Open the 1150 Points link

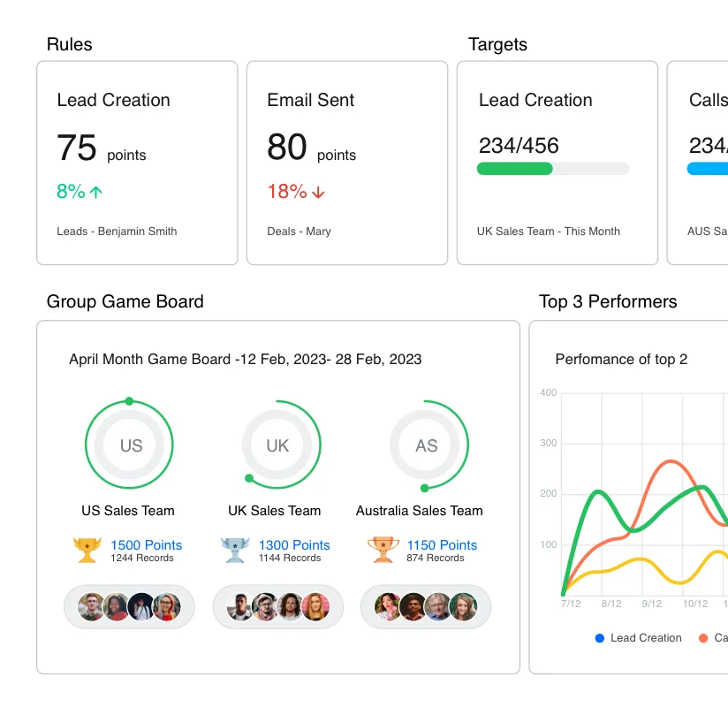click(442, 545)
